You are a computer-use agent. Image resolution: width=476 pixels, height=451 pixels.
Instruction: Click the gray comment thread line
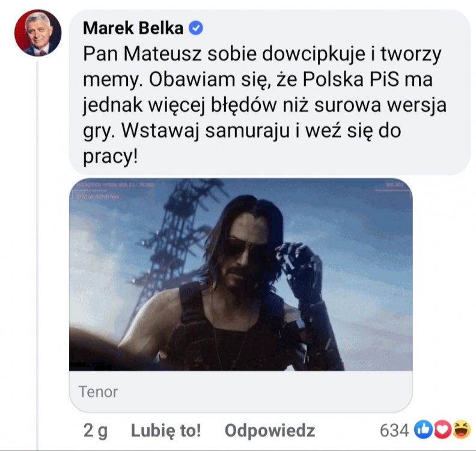coord(37,255)
